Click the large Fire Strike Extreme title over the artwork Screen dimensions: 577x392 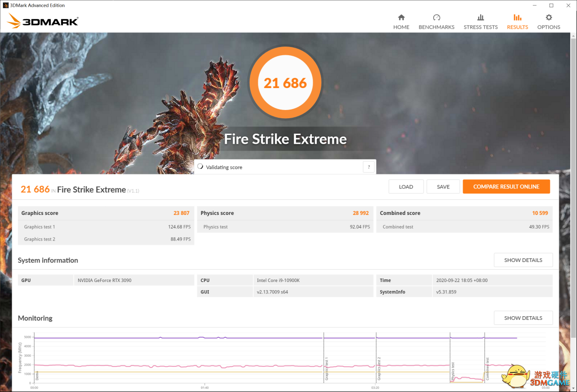(x=285, y=139)
